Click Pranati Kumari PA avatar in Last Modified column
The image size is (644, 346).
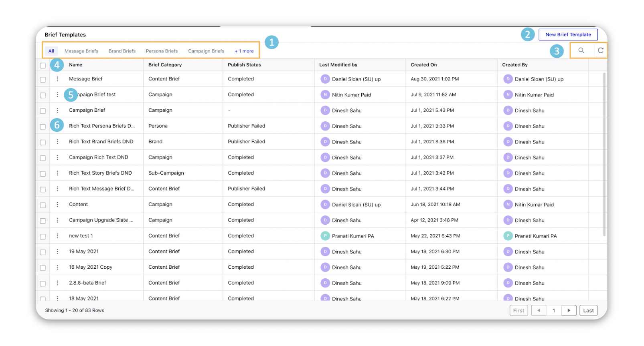click(325, 236)
